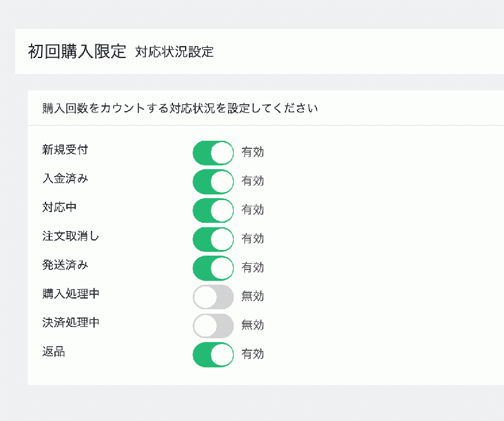Toggle the 新規受付 switch off
504x421 pixels.
point(213,152)
